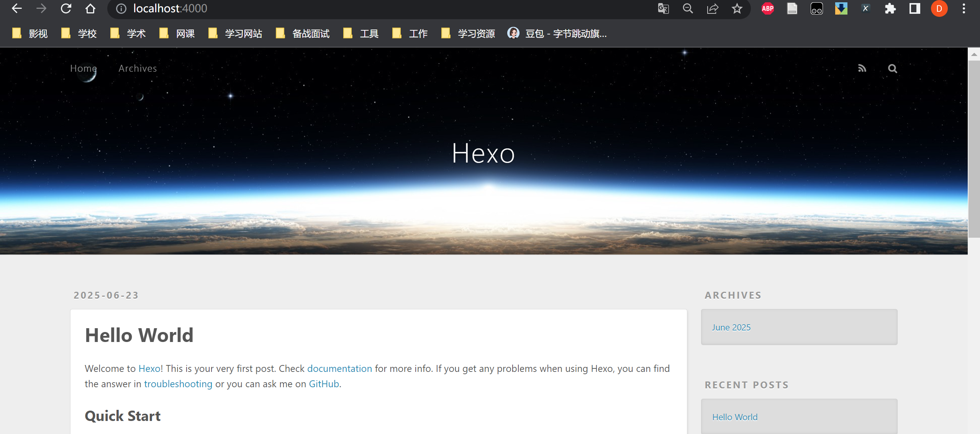
Task: Open the 学习资源 bookmark folder
Action: pos(468,34)
